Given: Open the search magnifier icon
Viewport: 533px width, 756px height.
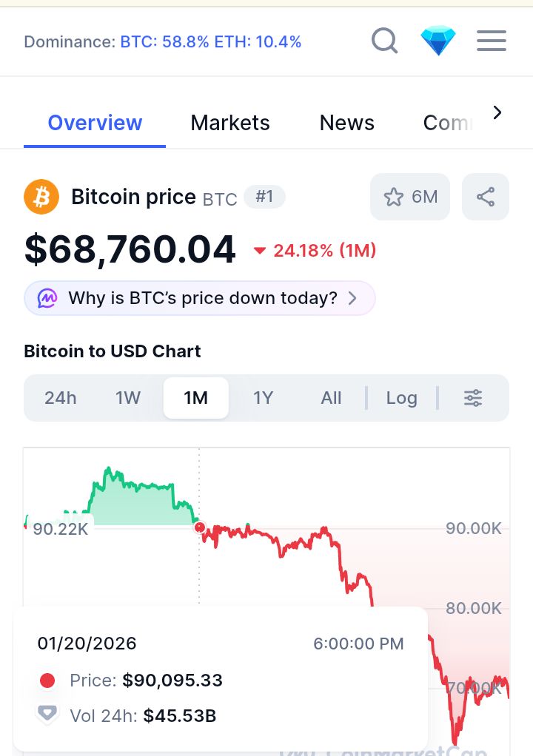Looking at the screenshot, I should pyautogui.click(x=385, y=41).
